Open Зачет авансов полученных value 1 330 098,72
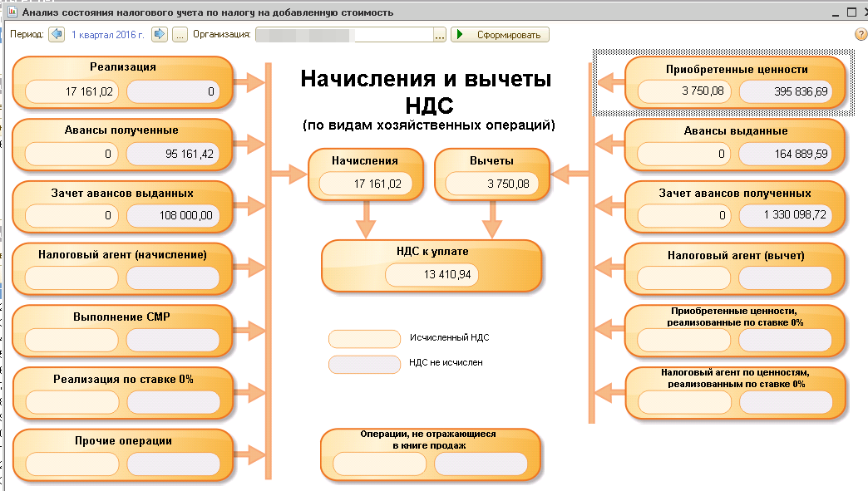 click(x=785, y=216)
